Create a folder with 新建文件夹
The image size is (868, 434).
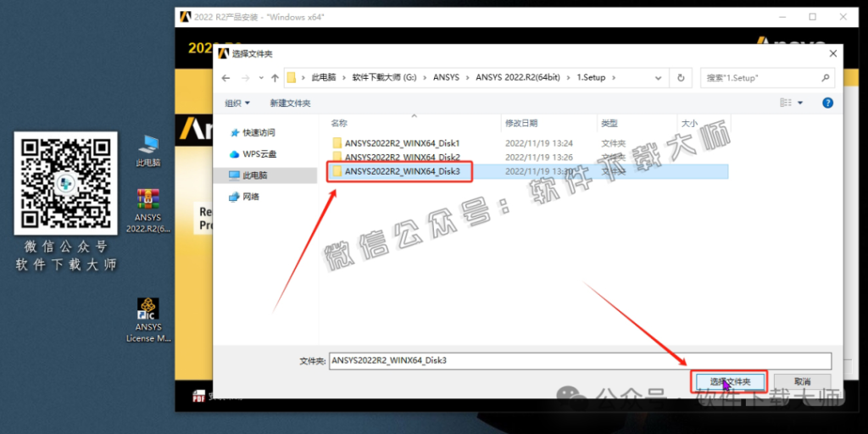point(290,103)
